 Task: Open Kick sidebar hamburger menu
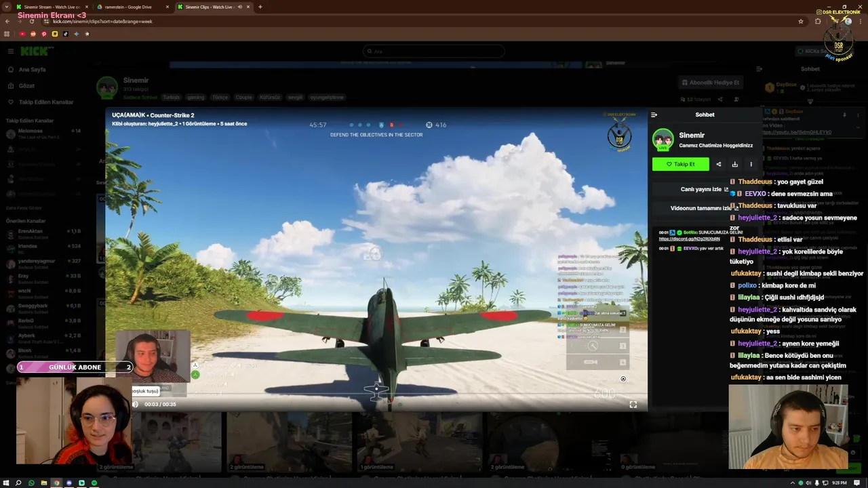11,52
